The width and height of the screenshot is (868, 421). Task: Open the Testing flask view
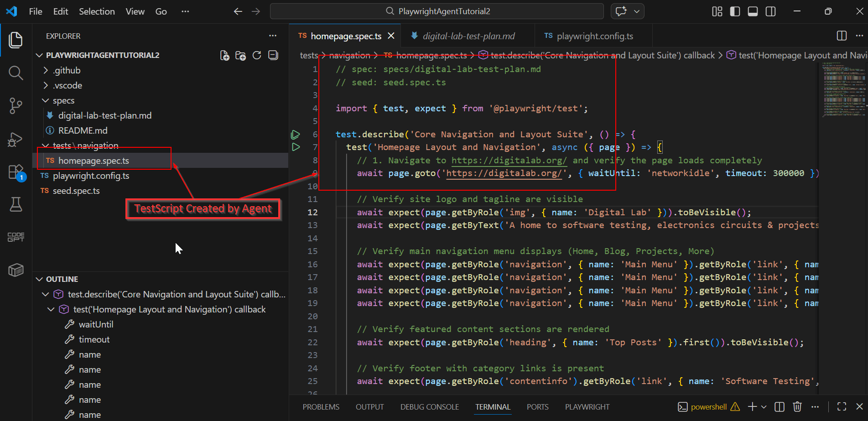pos(16,205)
